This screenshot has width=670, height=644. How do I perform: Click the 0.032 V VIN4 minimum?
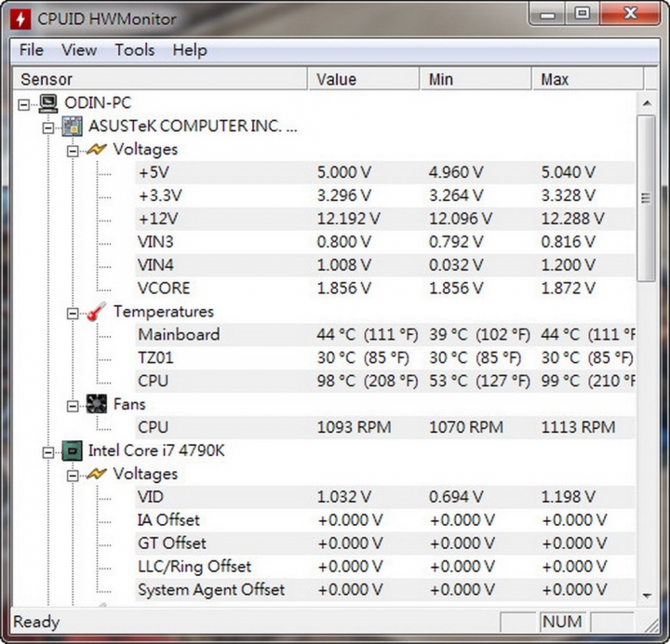(456, 265)
